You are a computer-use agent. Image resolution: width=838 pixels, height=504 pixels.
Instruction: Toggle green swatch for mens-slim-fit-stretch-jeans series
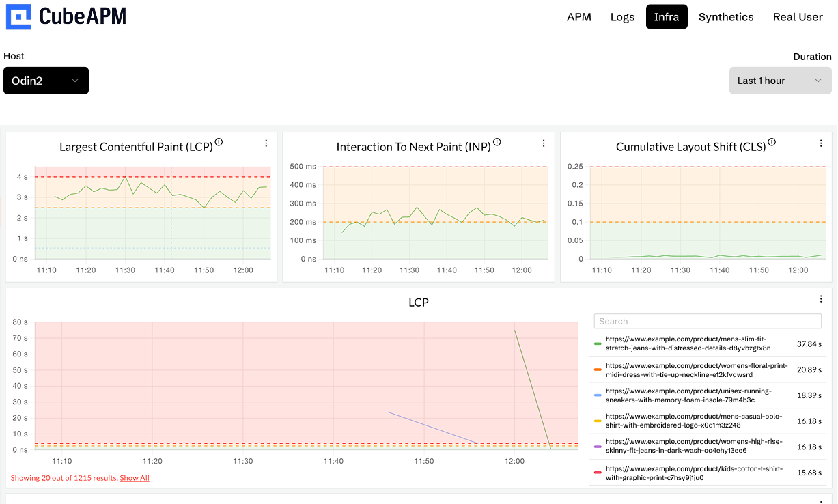(598, 344)
